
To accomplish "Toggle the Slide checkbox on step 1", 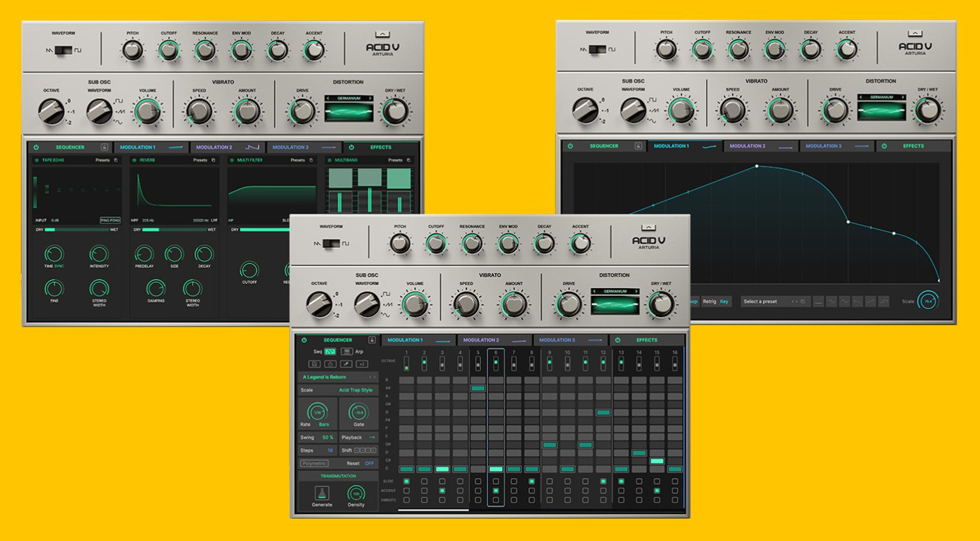I will click(x=406, y=480).
